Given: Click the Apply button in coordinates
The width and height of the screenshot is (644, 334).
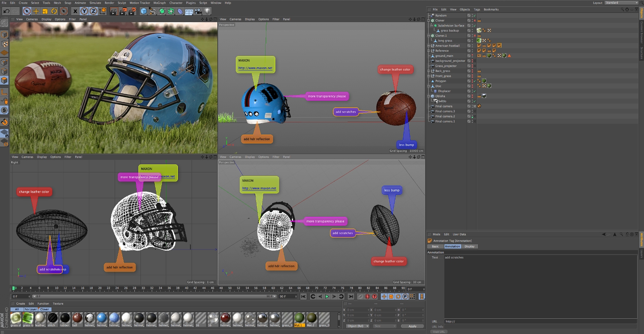Looking at the screenshot, I should tap(413, 326).
